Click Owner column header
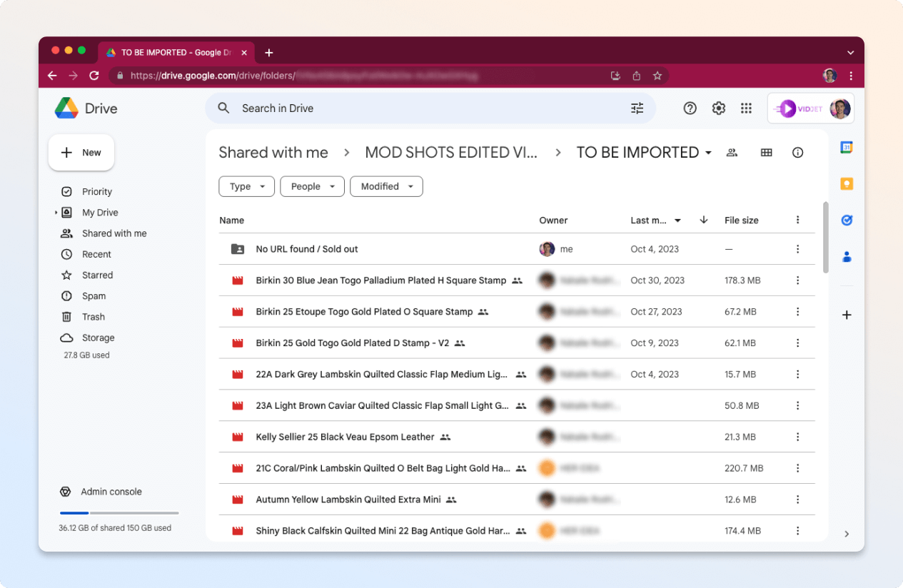The image size is (903, 588). pos(553,220)
